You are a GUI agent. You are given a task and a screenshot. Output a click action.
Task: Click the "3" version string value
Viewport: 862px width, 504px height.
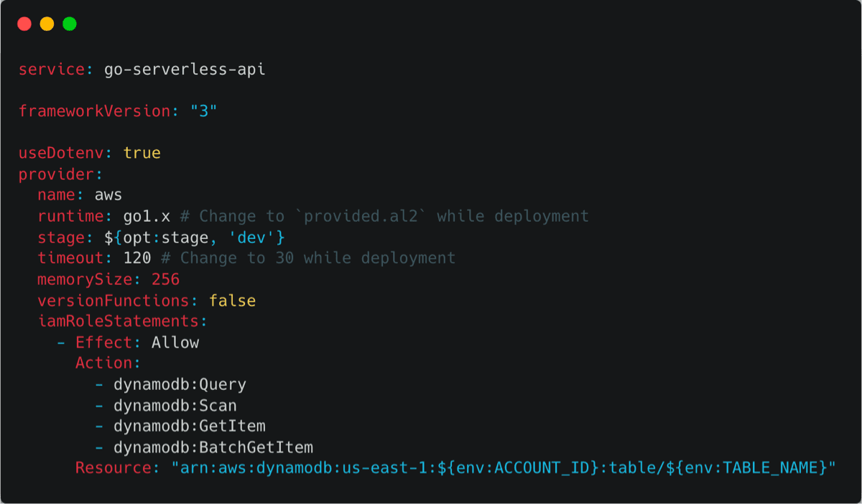click(x=203, y=111)
